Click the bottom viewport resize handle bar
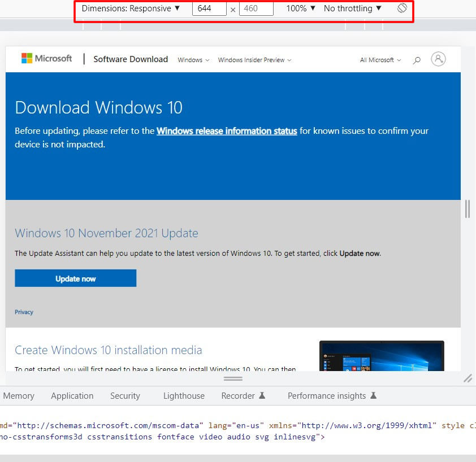This screenshot has width=476, height=462. click(233, 378)
